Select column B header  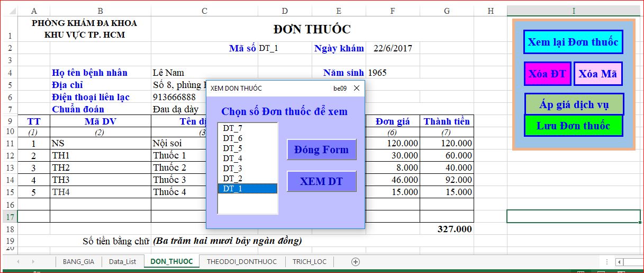[101, 11]
